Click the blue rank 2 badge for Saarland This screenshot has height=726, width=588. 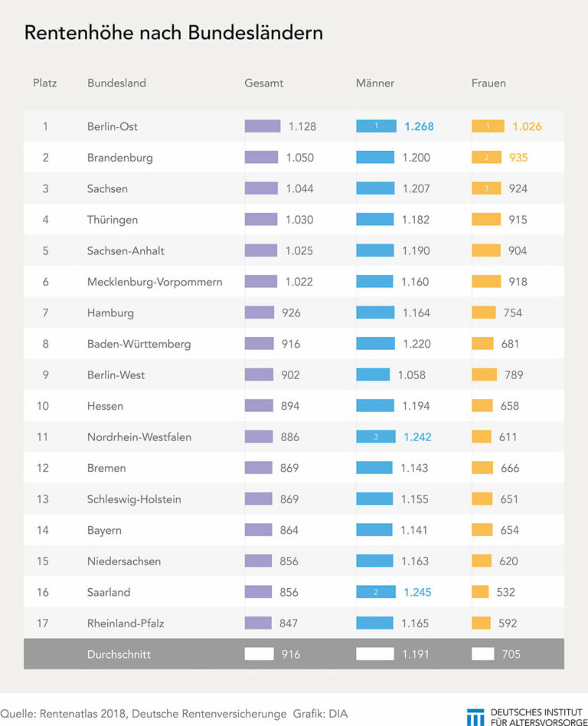coord(375,592)
